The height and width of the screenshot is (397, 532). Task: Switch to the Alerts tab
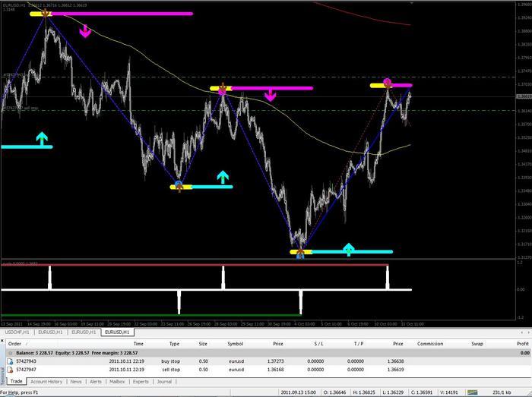96,382
